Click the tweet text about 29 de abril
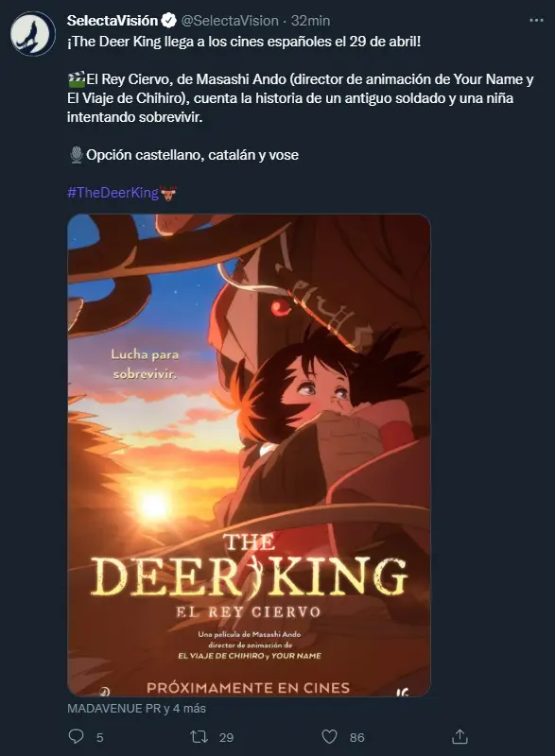 [244, 42]
